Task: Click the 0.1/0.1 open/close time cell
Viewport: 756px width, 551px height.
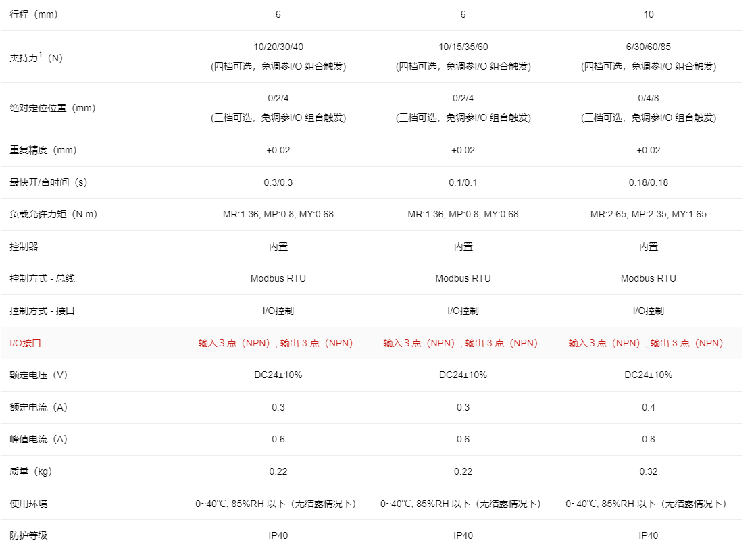Action: (463, 182)
